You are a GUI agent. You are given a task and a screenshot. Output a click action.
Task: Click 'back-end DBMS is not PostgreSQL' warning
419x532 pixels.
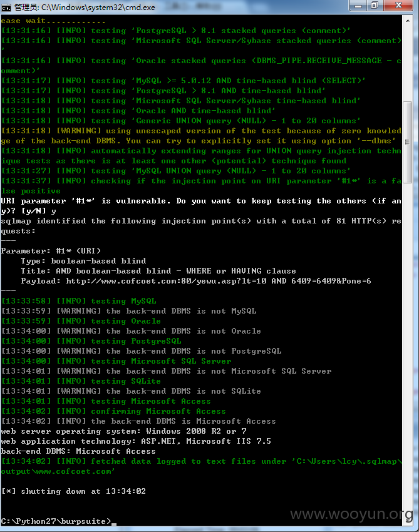(x=142, y=351)
